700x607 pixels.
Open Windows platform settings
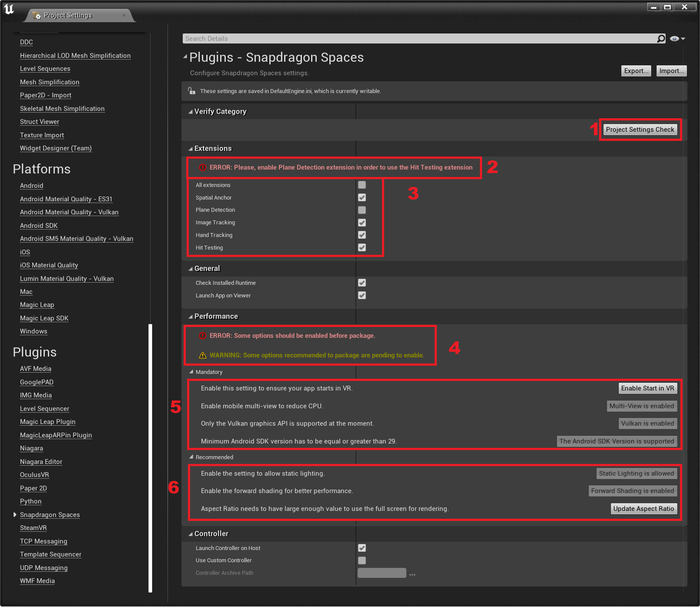point(33,331)
